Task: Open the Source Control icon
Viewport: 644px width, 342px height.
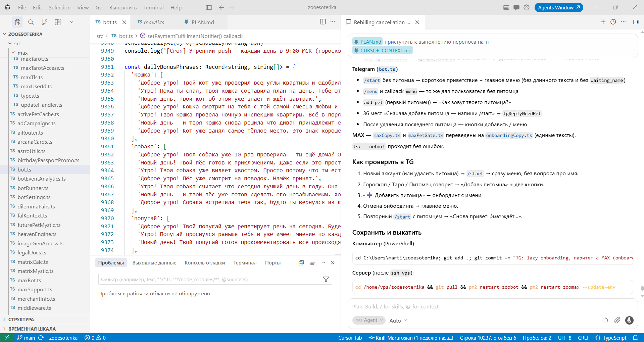Action: pyautogui.click(x=44, y=22)
